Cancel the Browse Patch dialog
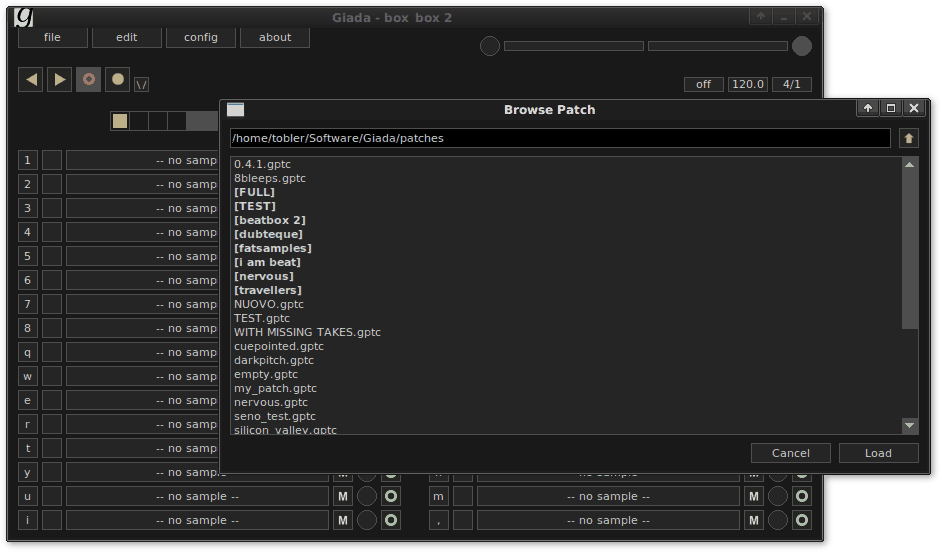The height and width of the screenshot is (552, 941). pos(790,453)
